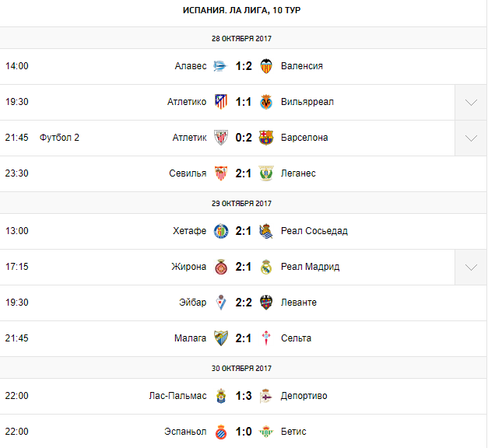Click the Футбол 2 channel label
Screen dimensions: 488x448
[x=60, y=138]
